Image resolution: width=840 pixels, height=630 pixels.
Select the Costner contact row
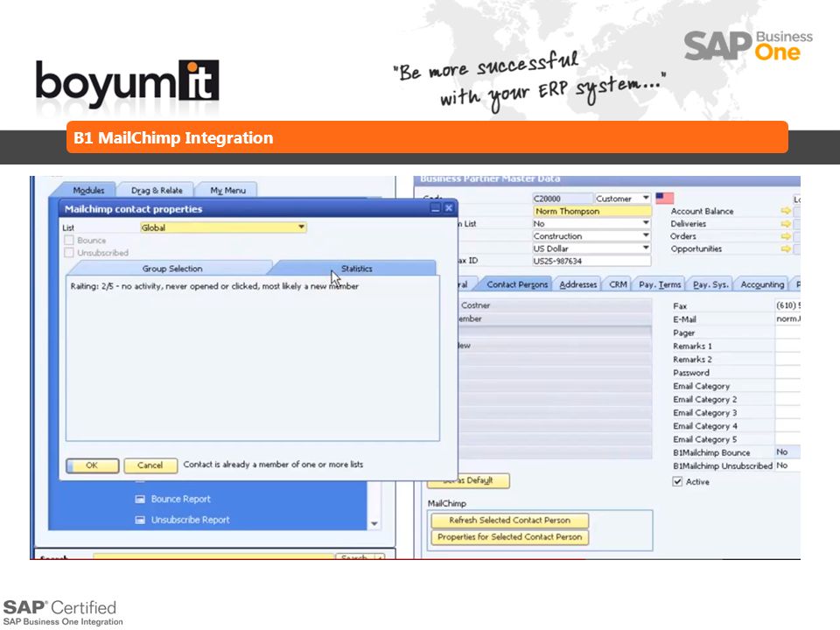click(555, 305)
